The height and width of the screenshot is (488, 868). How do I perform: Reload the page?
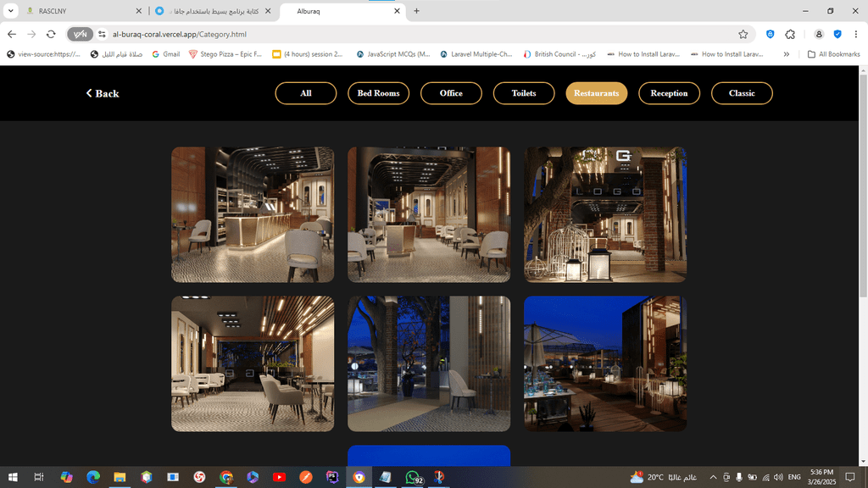click(x=51, y=34)
